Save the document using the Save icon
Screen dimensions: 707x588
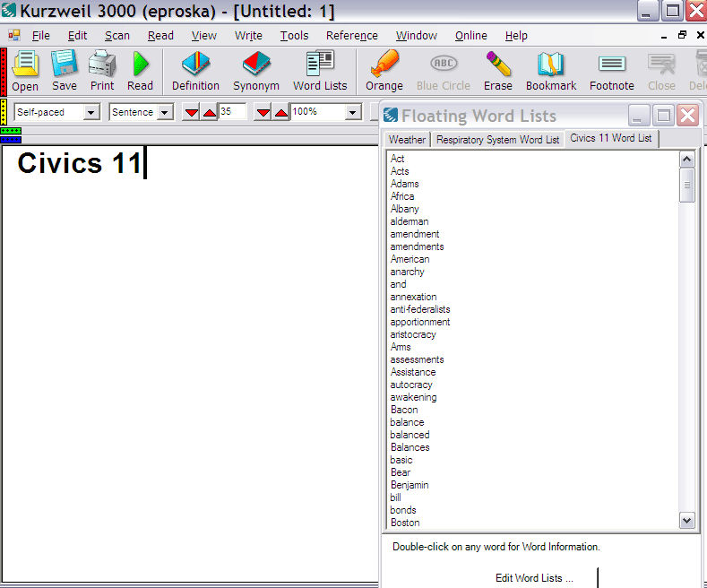click(64, 71)
